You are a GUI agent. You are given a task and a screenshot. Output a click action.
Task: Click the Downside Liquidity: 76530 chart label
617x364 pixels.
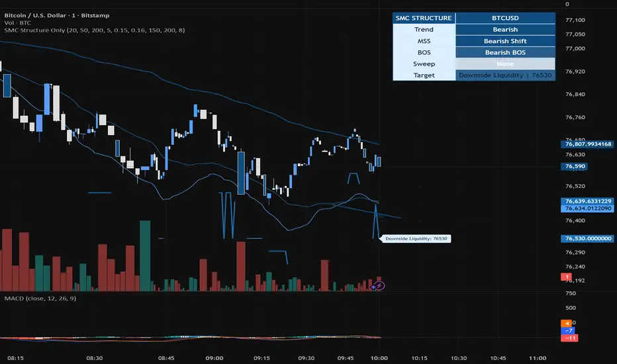(416, 238)
